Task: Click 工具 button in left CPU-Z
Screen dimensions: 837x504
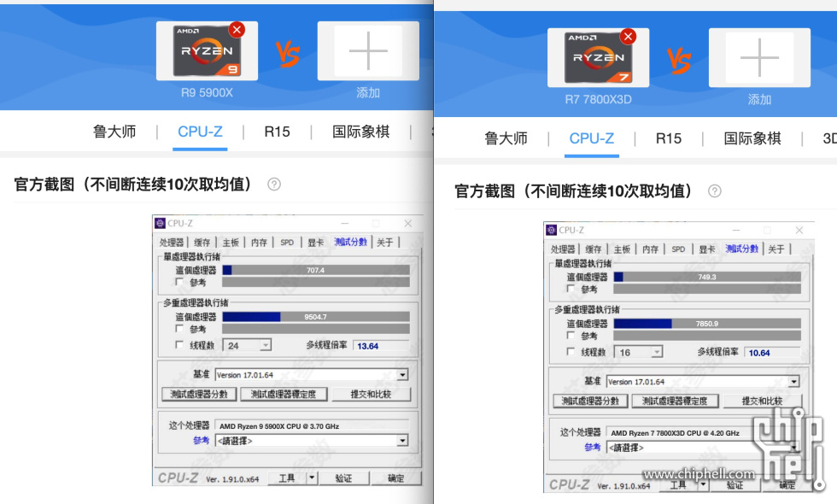Action: (x=287, y=478)
